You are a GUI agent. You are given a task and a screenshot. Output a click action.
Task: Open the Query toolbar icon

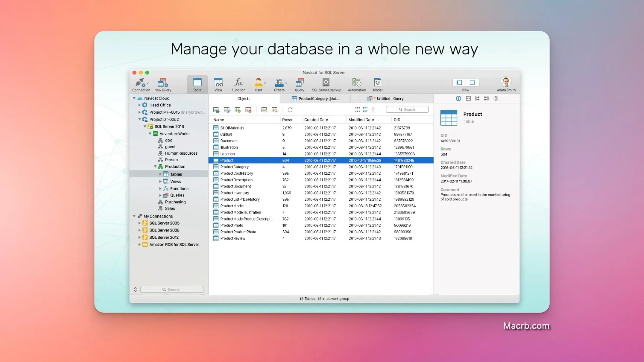(299, 84)
